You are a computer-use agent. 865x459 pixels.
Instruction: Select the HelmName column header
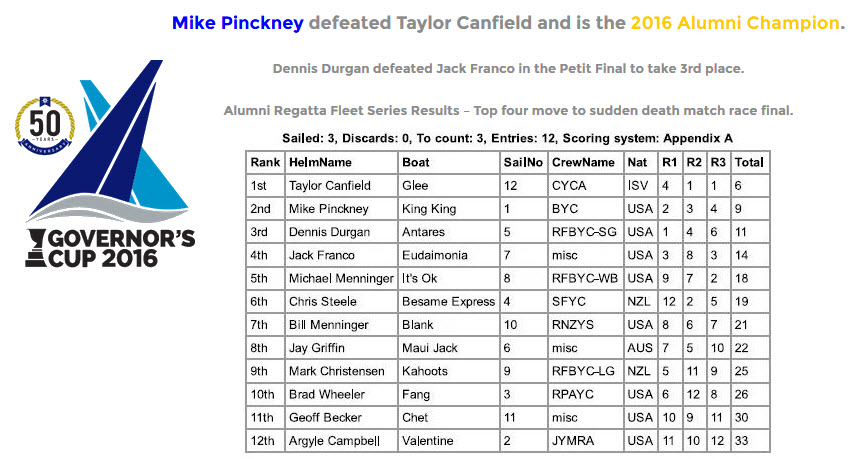tap(320, 161)
